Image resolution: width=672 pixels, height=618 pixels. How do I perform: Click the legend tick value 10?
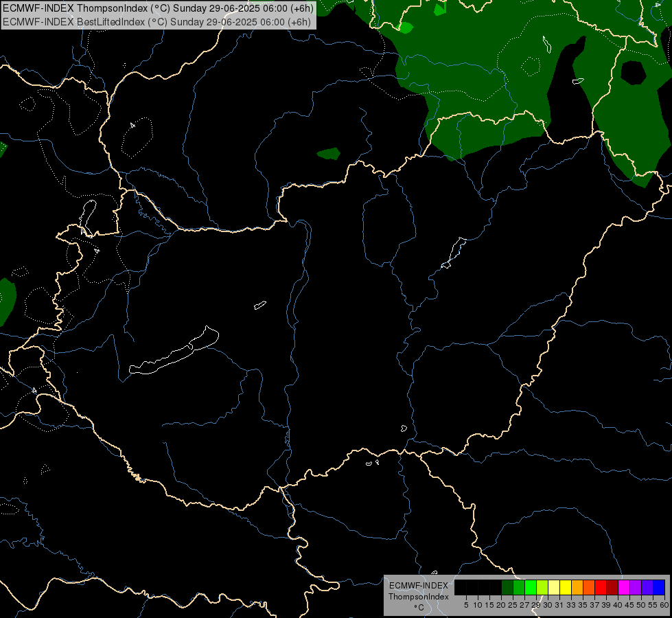point(478,605)
